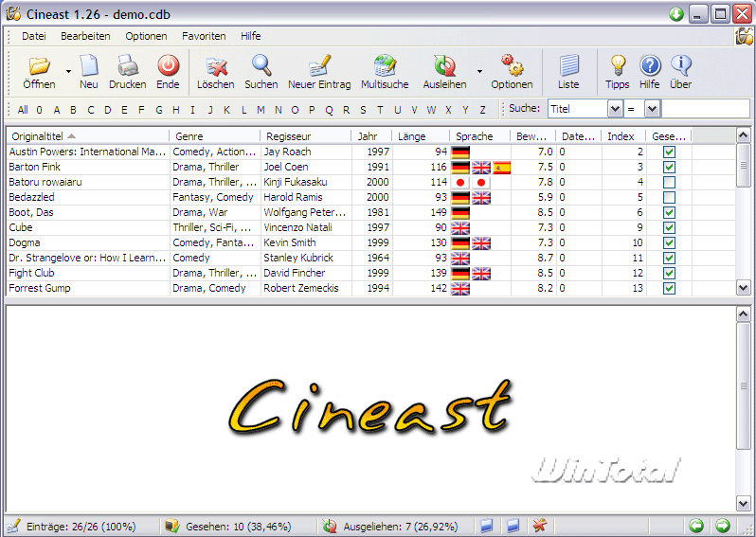Click the detail pane scroll down arrow

coord(743,504)
